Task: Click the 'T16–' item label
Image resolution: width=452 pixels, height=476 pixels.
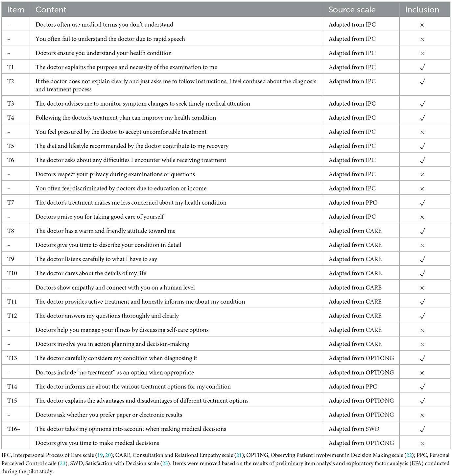Action: pyautogui.click(x=14, y=429)
